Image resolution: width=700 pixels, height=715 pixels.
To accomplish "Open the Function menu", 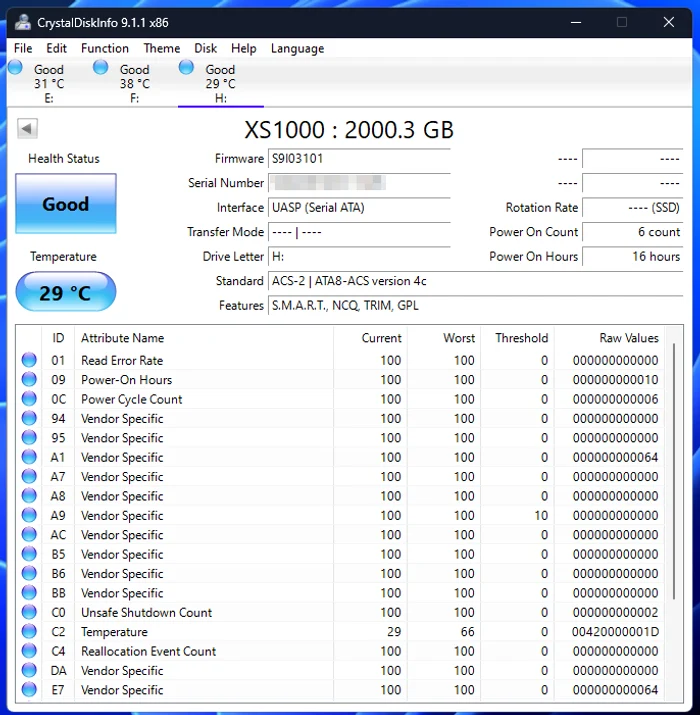I will pos(105,48).
